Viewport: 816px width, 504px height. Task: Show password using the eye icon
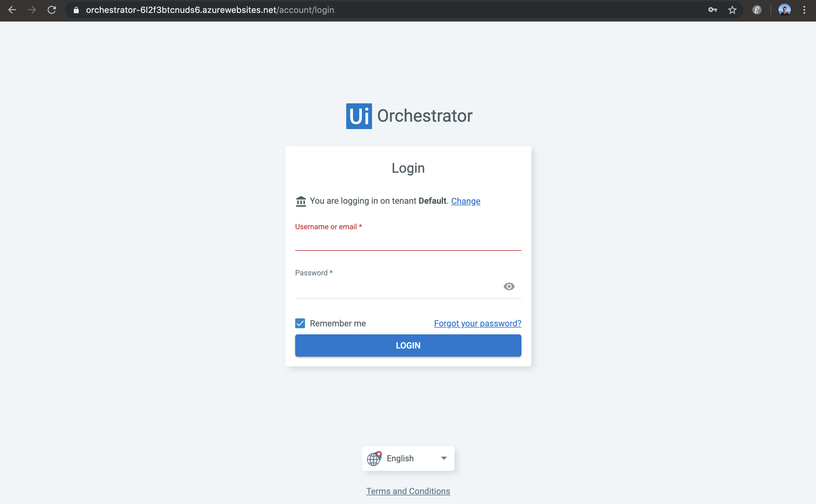click(509, 286)
